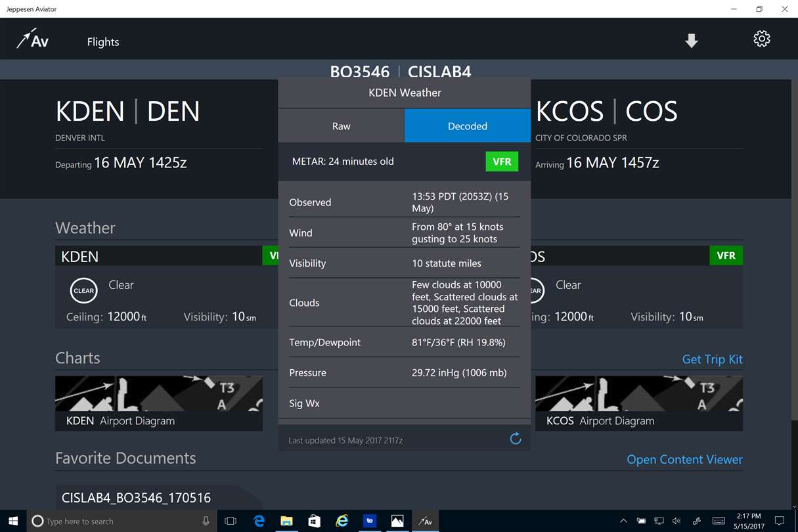Image resolution: width=798 pixels, height=532 pixels.
Task: Click the battery icon in system tray
Action: pyautogui.click(x=641, y=521)
